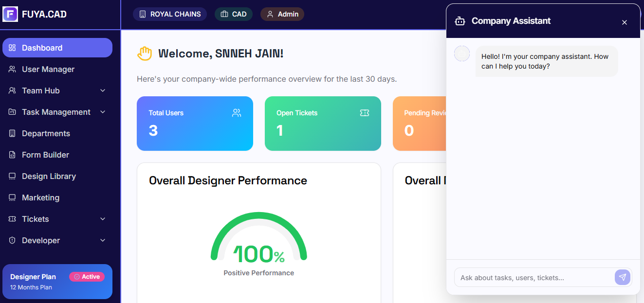Click the users icon on Total Users card
This screenshot has height=303, width=644.
pos(237,113)
